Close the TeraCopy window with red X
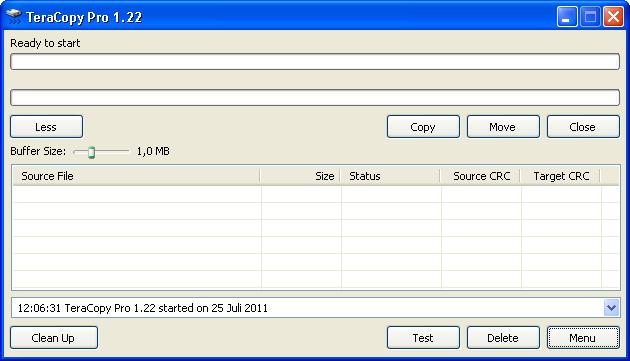630x361 pixels. coord(614,17)
